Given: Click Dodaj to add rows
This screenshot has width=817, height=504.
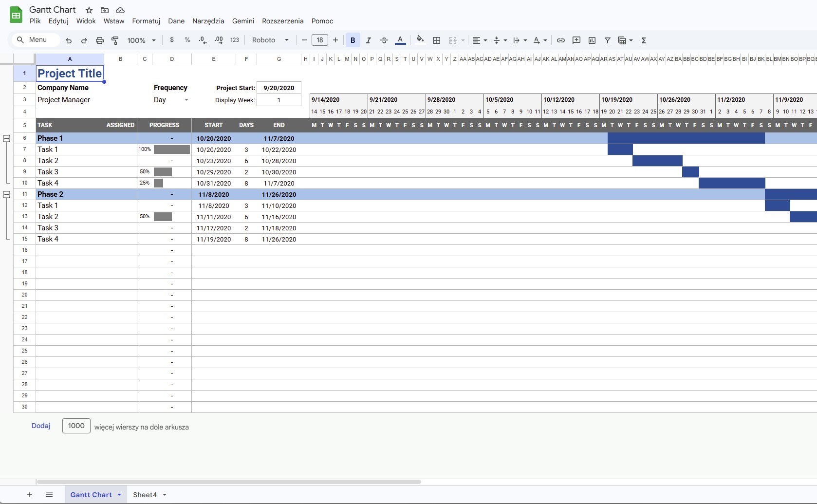Looking at the screenshot, I should 41,426.
